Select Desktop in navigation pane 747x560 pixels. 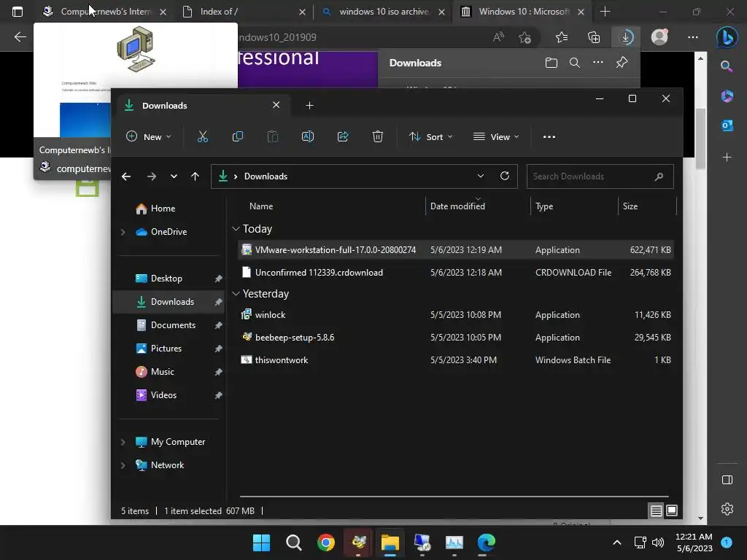169,279
